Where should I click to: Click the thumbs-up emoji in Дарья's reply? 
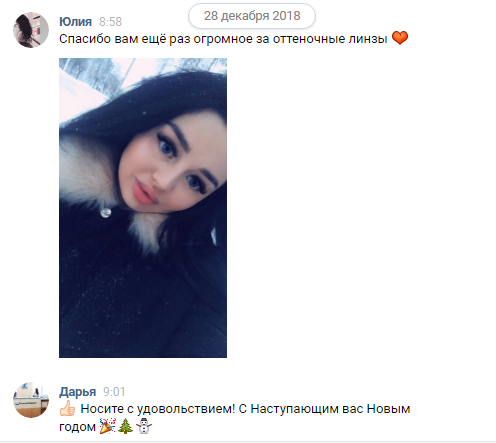click(x=68, y=408)
